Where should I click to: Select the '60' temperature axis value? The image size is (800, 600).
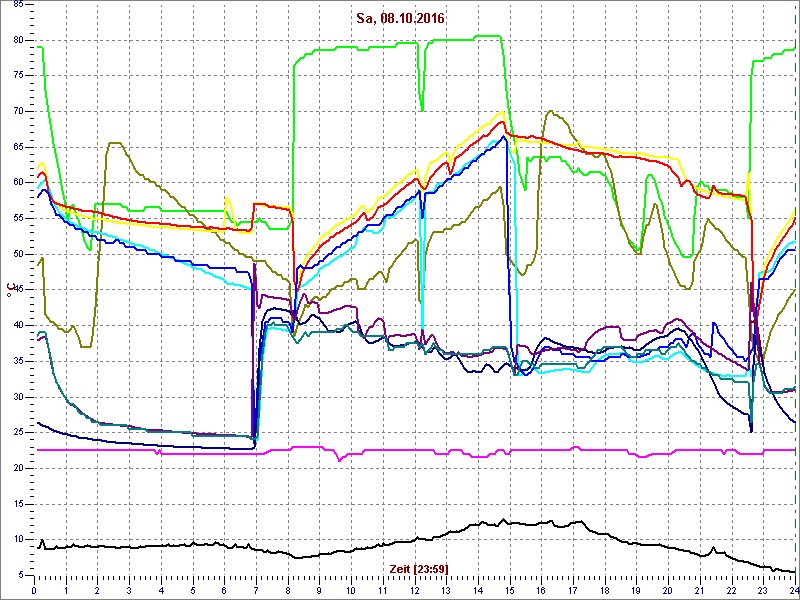pyautogui.click(x=18, y=183)
